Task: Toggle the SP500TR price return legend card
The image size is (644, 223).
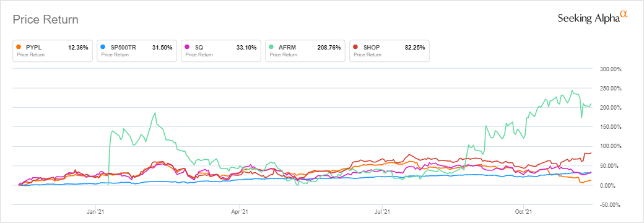Action: click(137, 51)
